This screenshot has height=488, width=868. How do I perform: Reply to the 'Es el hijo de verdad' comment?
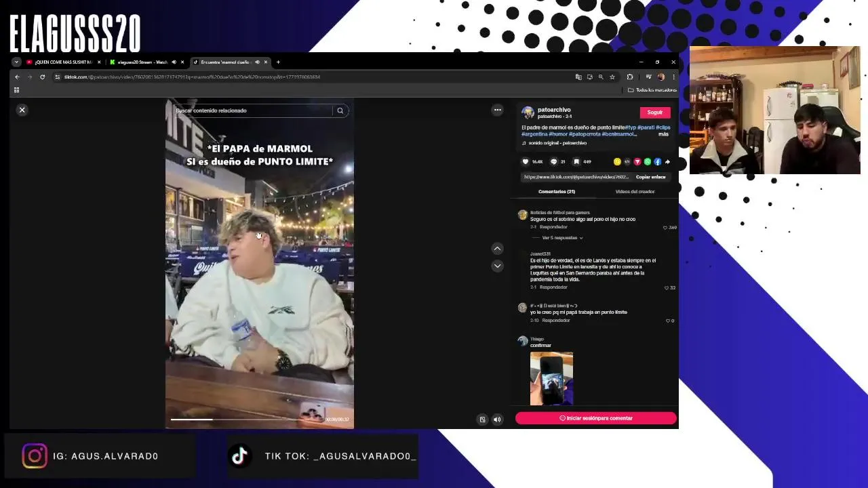[x=553, y=287]
